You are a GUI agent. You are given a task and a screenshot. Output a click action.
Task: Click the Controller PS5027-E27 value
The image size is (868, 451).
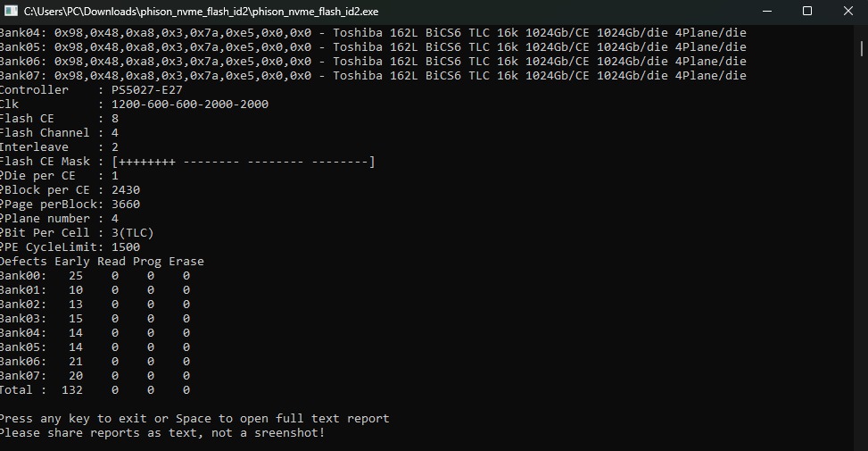[146, 90]
